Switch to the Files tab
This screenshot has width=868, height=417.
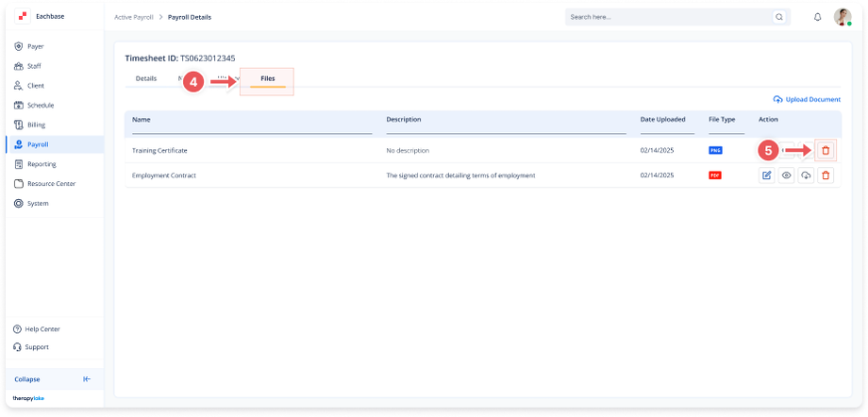pyautogui.click(x=267, y=78)
